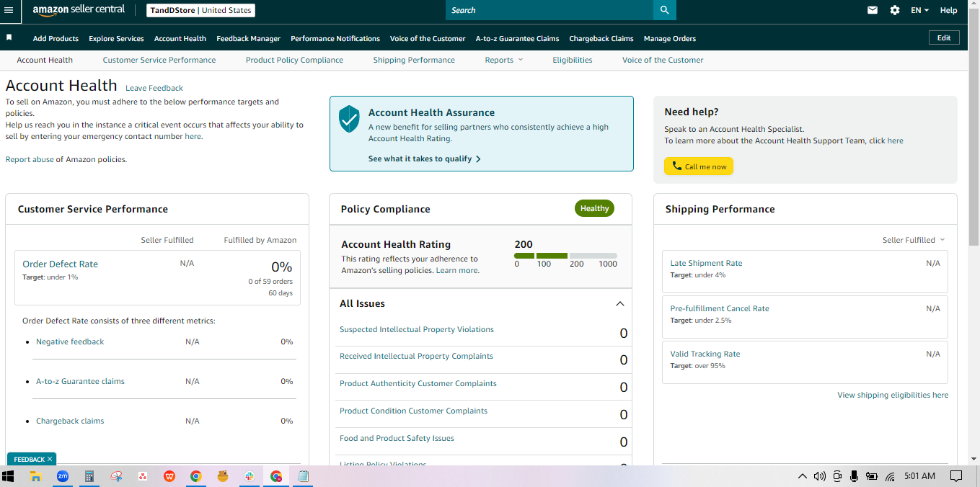Open the WPS Office taskbar icon
Viewport: 980px width, 487px height.
point(169,476)
